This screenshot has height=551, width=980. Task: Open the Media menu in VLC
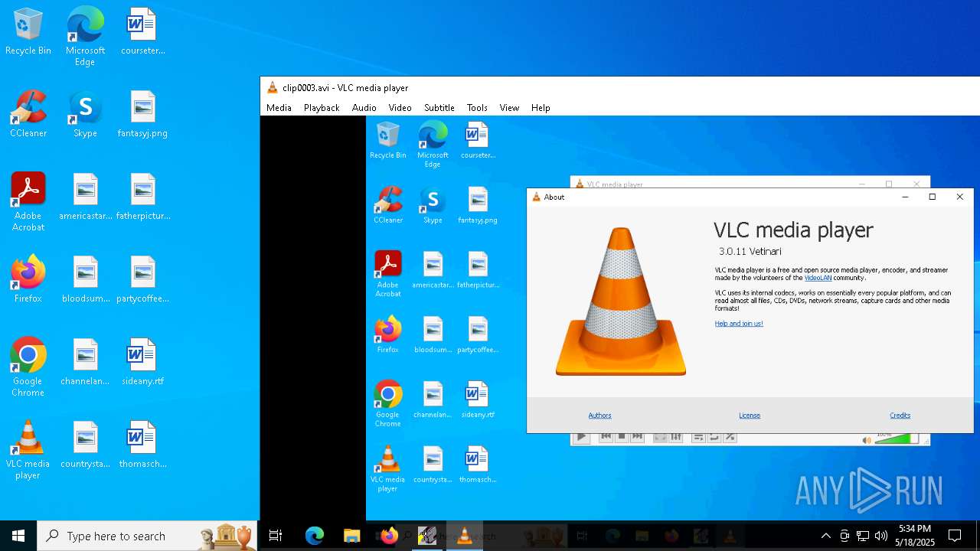point(279,108)
